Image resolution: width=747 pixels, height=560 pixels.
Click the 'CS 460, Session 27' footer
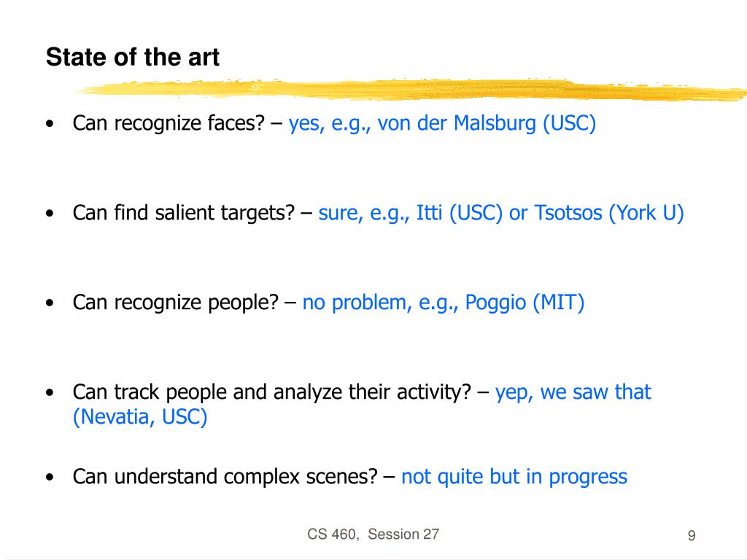pyautogui.click(x=373, y=534)
